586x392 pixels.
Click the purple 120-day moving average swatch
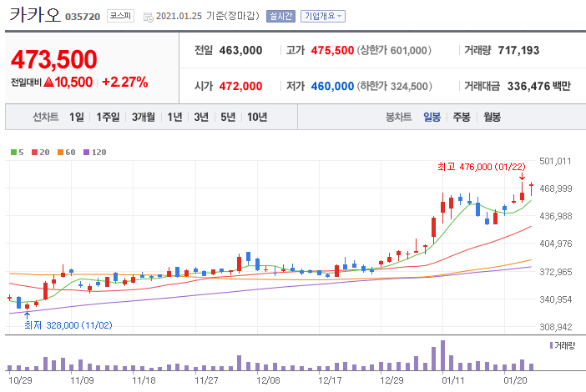pyautogui.click(x=86, y=153)
